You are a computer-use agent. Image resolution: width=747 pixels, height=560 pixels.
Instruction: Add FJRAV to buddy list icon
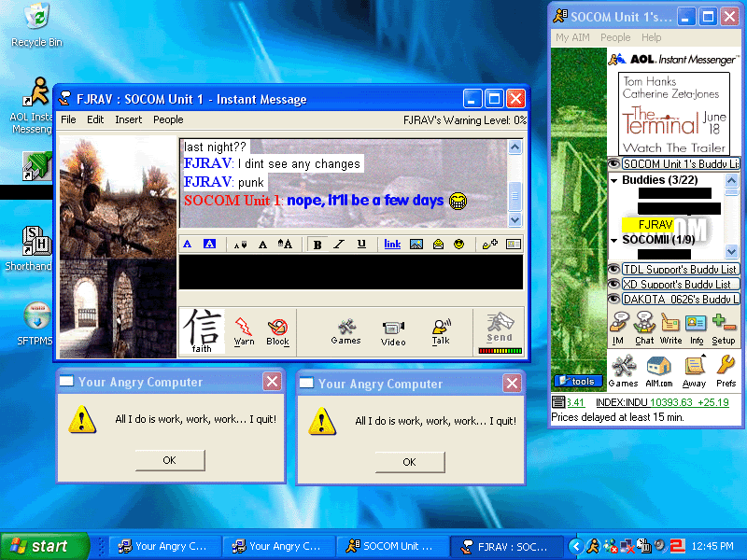[489, 245]
